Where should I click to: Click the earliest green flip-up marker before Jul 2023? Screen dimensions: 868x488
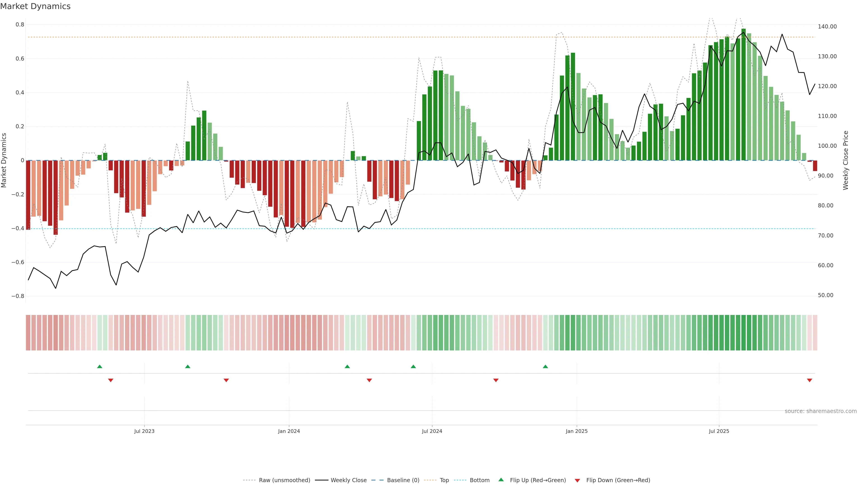tap(99, 366)
